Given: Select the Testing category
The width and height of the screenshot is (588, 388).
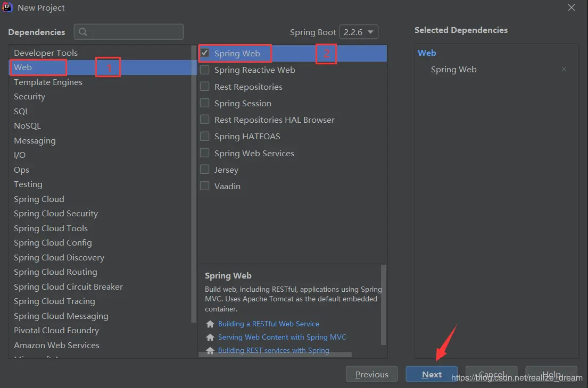Looking at the screenshot, I should point(100,184).
